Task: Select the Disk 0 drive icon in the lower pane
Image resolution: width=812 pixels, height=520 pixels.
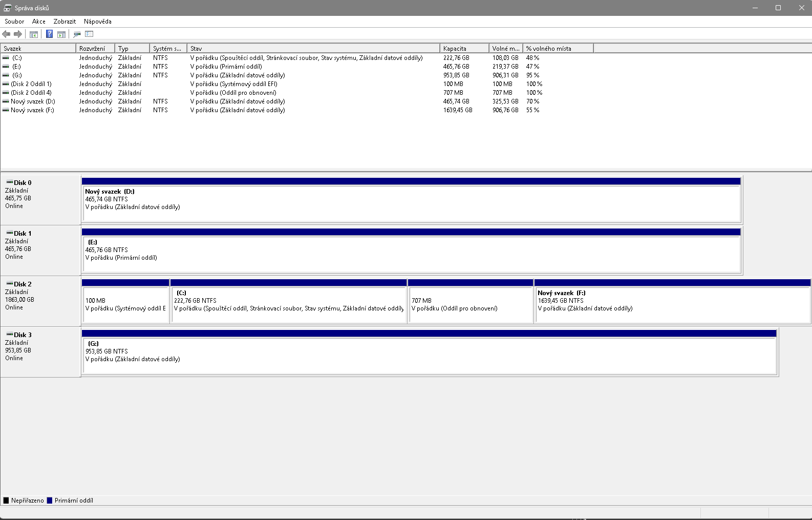Action: pyautogui.click(x=9, y=182)
